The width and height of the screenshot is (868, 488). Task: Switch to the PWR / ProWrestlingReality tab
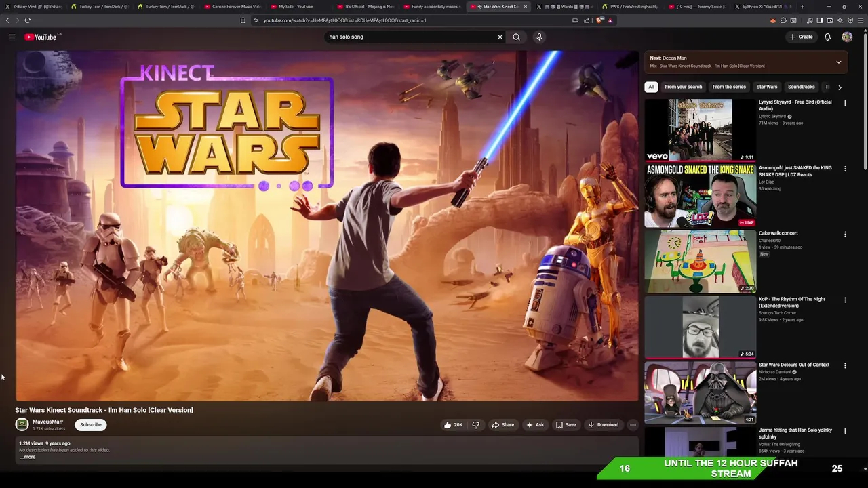click(x=630, y=7)
